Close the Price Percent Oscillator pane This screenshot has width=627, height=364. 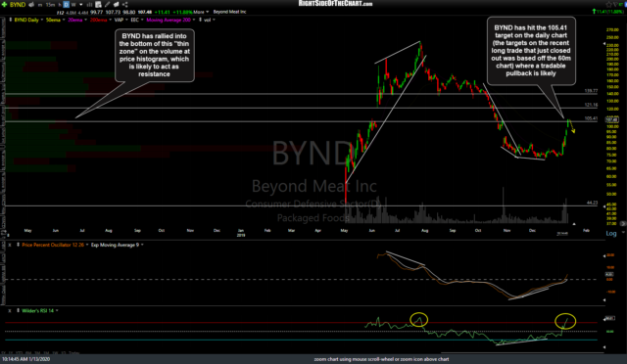[x=10, y=245]
